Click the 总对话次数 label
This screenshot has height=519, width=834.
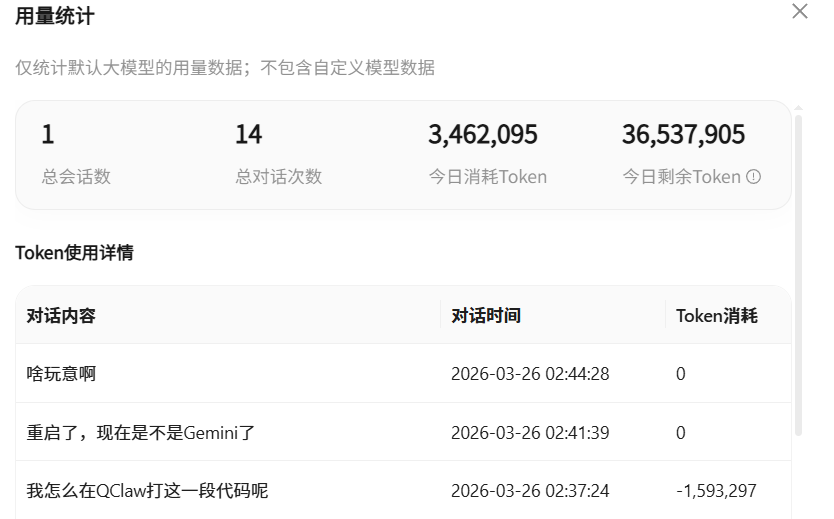(x=279, y=177)
